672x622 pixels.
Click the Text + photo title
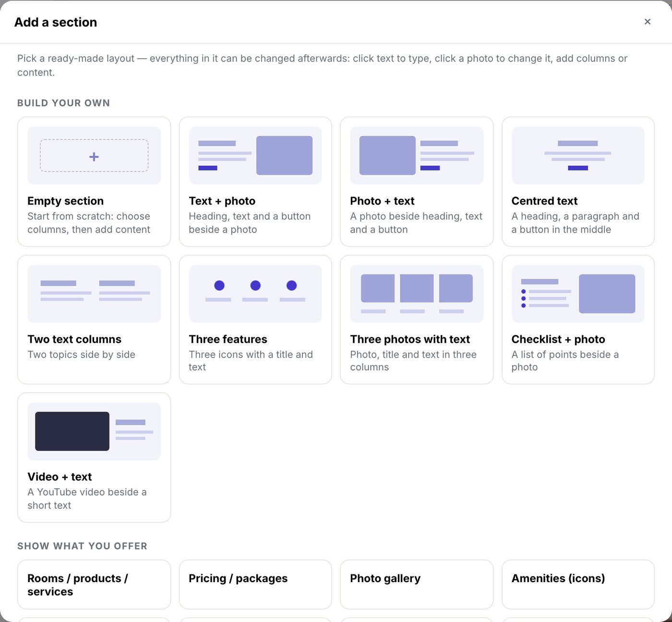(222, 201)
